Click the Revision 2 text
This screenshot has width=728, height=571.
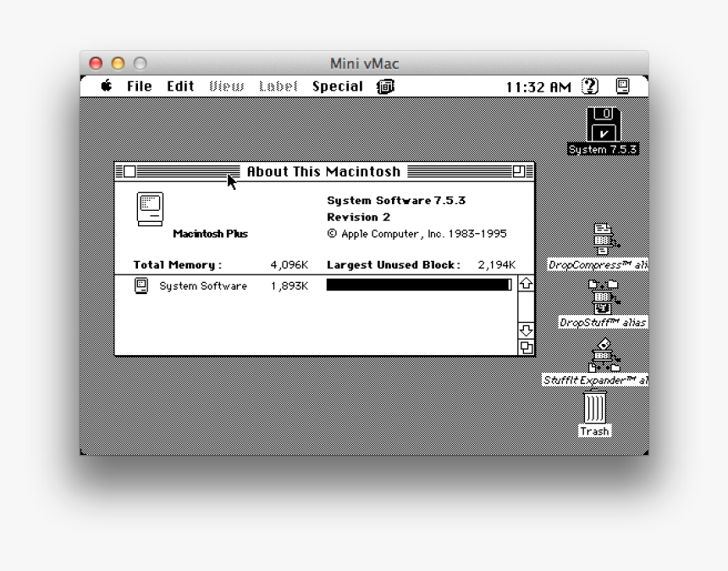358,218
